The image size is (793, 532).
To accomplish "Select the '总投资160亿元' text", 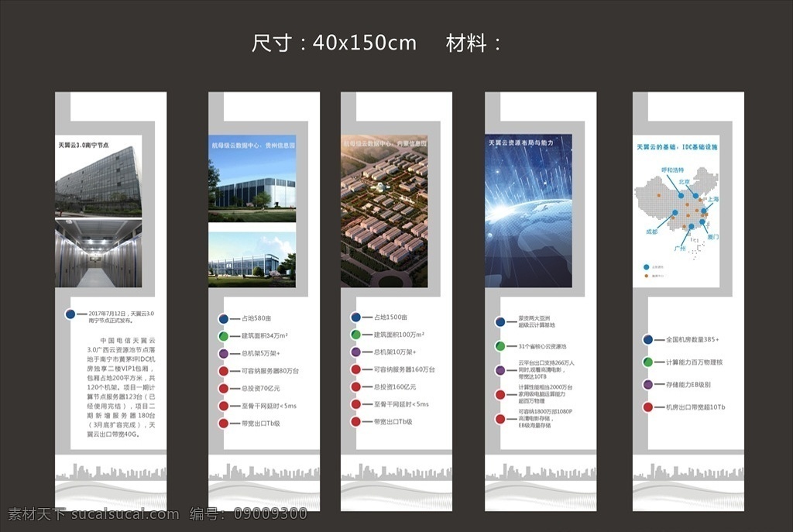I will coord(395,387).
